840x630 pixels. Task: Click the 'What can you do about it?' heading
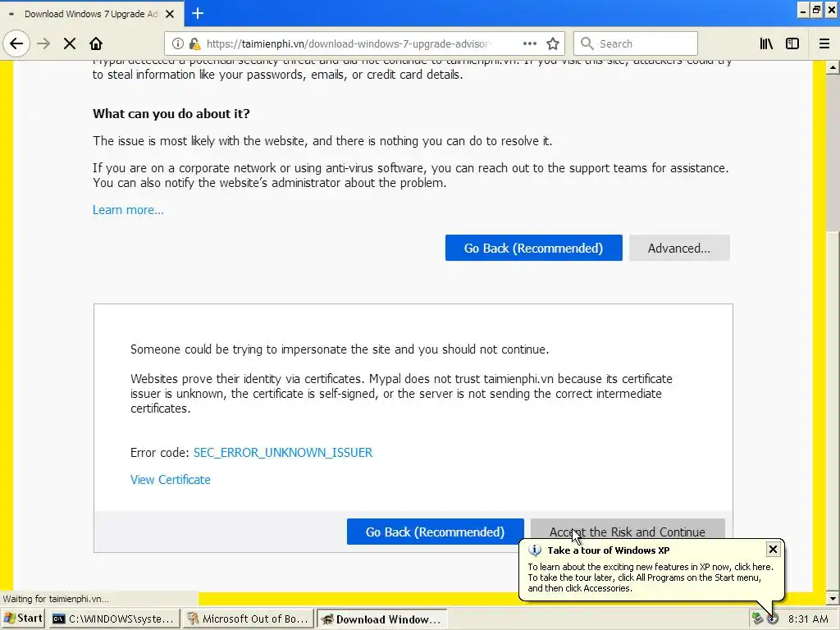pos(171,114)
